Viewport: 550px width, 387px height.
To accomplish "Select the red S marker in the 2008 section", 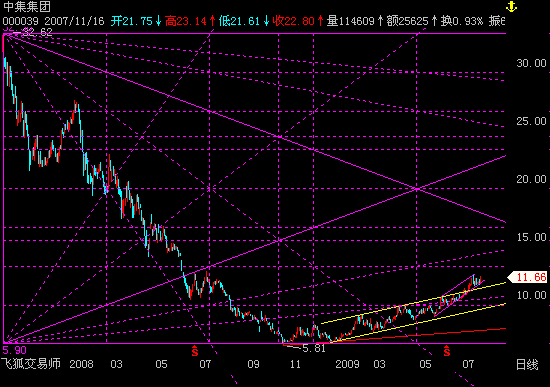I will [x=195, y=351].
